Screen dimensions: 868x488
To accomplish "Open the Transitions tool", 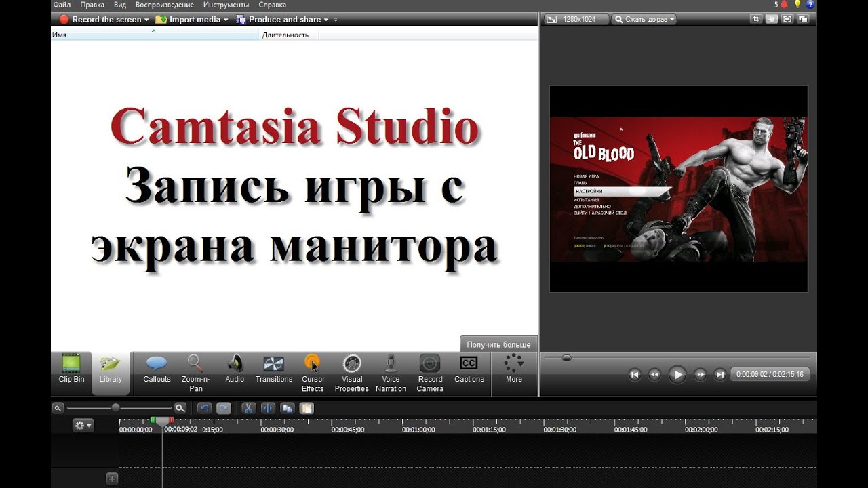I will [274, 370].
